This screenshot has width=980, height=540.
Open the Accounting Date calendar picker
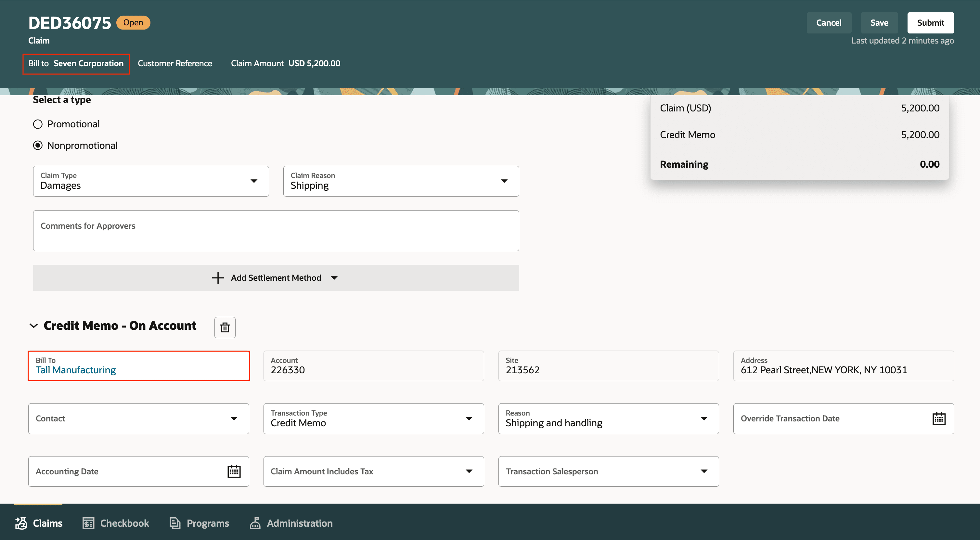pyautogui.click(x=234, y=471)
